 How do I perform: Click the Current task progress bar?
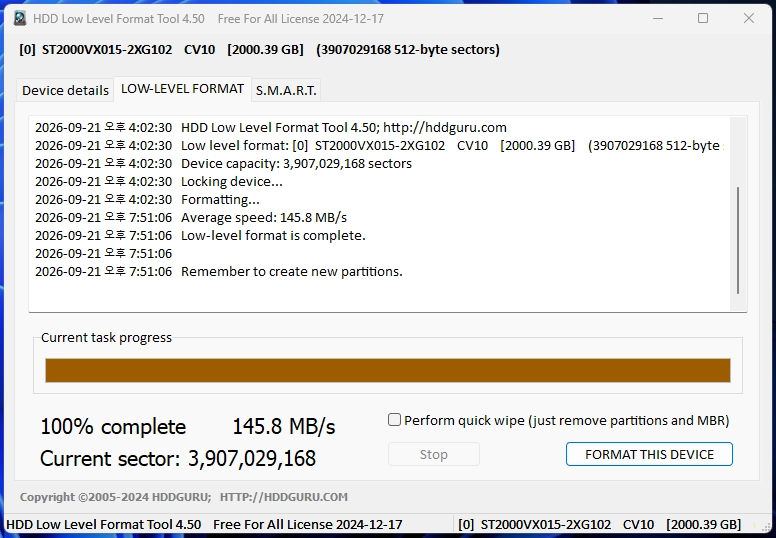pyautogui.click(x=388, y=370)
